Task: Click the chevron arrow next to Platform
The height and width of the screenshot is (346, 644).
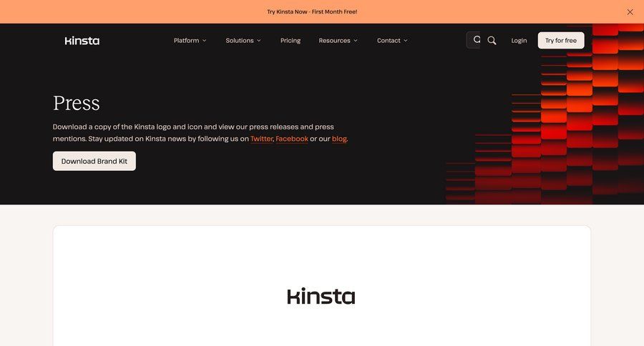Action: (x=204, y=41)
